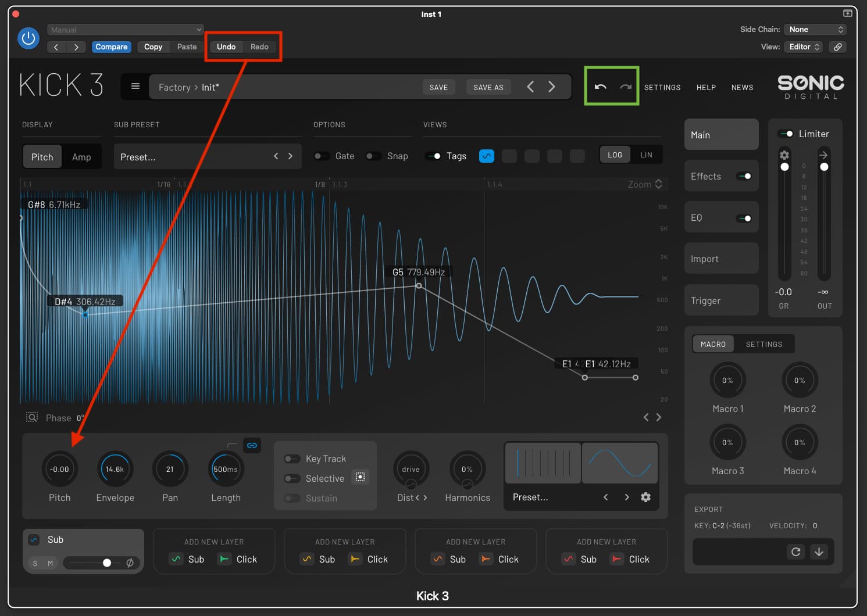Image resolution: width=867 pixels, height=616 pixels.
Task: Toggle the EQ switch
Action: coord(744,218)
